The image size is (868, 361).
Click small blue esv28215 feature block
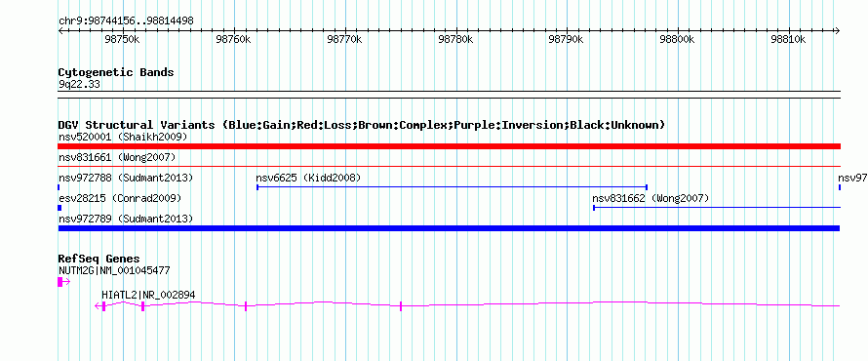pos(59,208)
